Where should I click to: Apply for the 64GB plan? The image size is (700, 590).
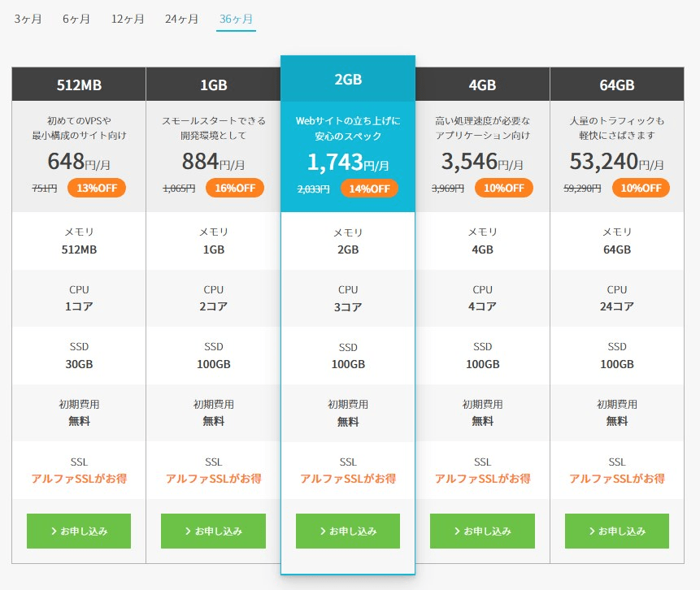[x=617, y=531]
